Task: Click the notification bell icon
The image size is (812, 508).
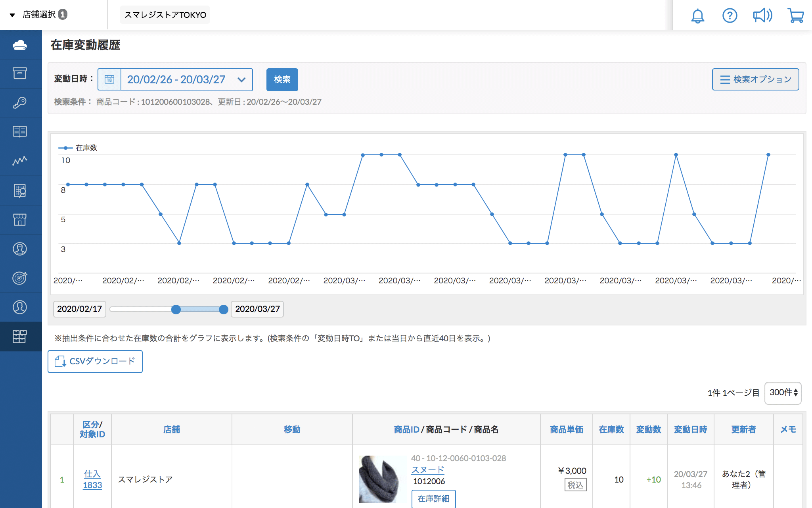Action: pyautogui.click(x=697, y=16)
